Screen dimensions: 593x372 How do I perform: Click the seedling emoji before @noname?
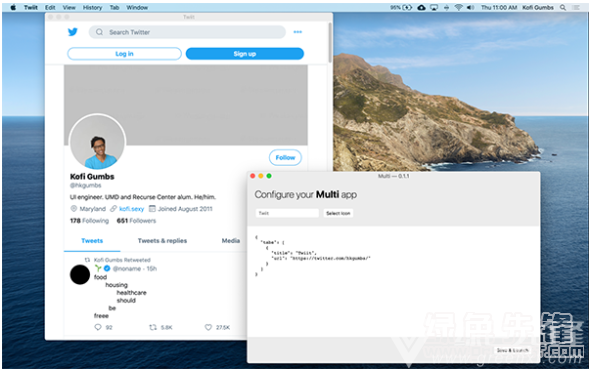[x=98, y=268]
